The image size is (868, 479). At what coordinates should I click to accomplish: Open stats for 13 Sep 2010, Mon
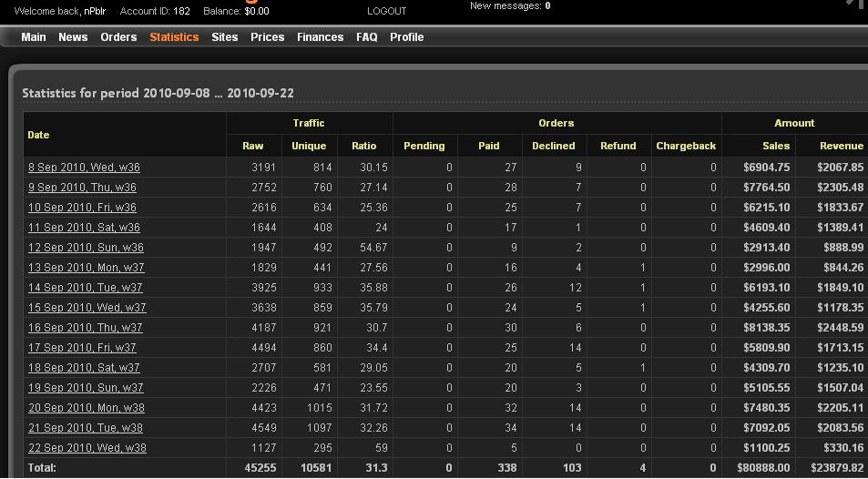87,268
